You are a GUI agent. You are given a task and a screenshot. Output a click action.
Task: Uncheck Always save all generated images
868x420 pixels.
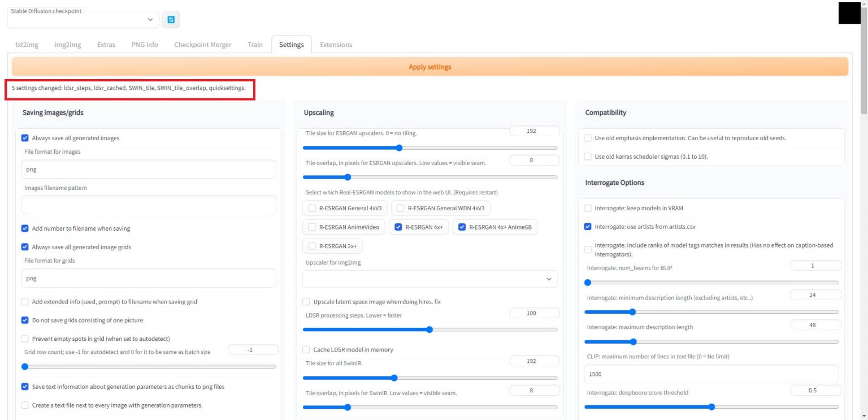pyautogui.click(x=25, y=138)
